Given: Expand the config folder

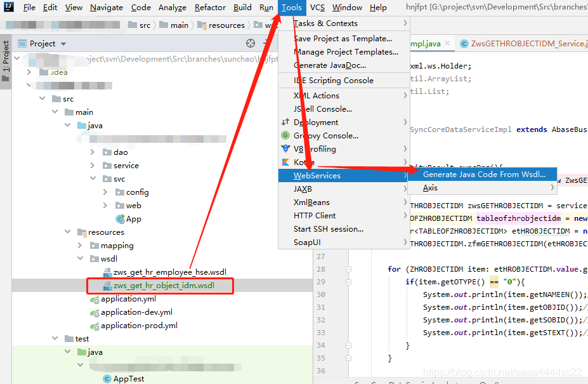Looking at the screenshot, I should pyautogui.click(x=105, y=192).
